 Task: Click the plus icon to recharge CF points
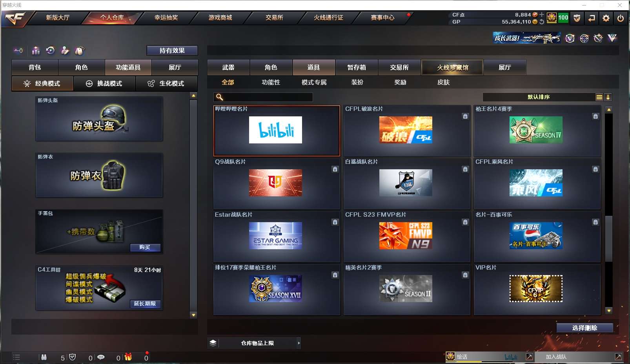click(x=542, y=14)
